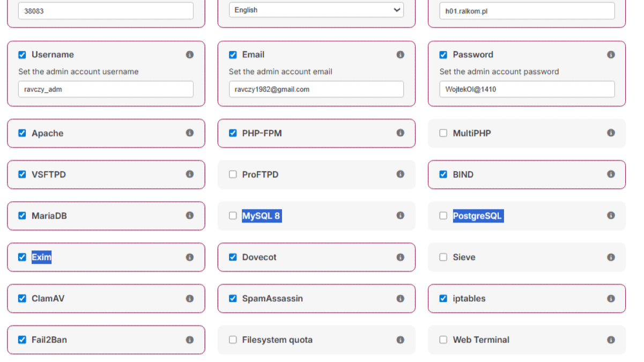
Task: Click the MultiPHP info icon
Action: [x=611, y=133]
